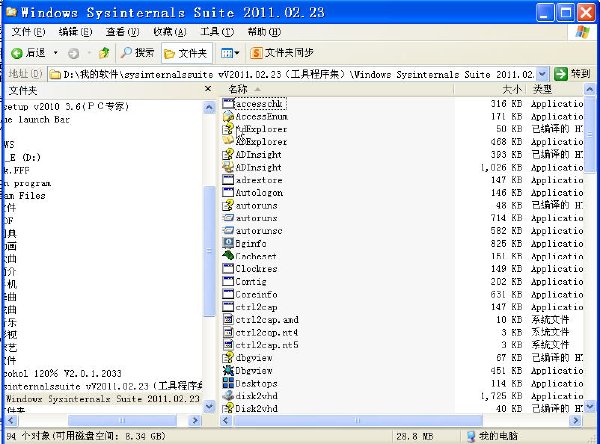Select the Clockres file icon

pos(228,268)
